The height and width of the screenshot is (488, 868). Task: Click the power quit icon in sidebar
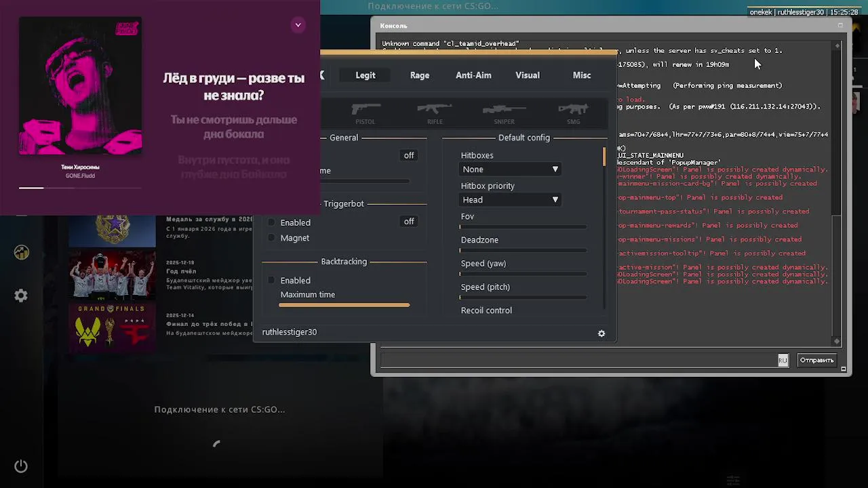[21, 466]
